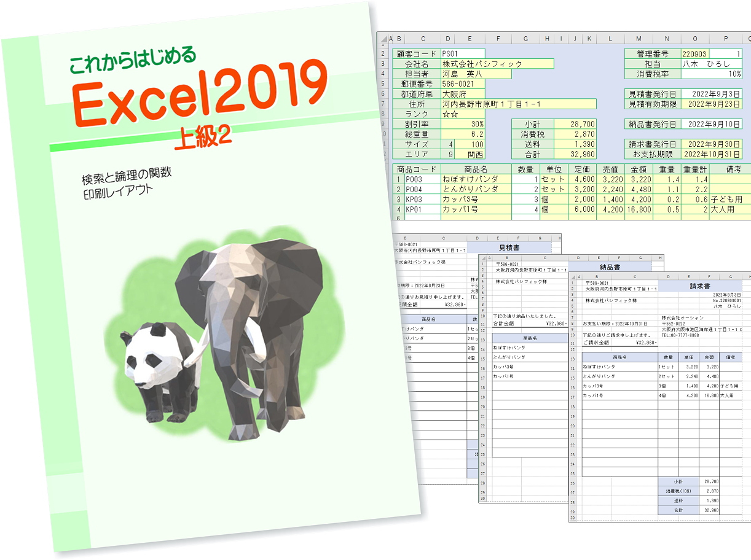Select the 株式会社パシフィック cell beside 会社名
751x560 pixels.
pyautogui.click(x=497, y=64)
